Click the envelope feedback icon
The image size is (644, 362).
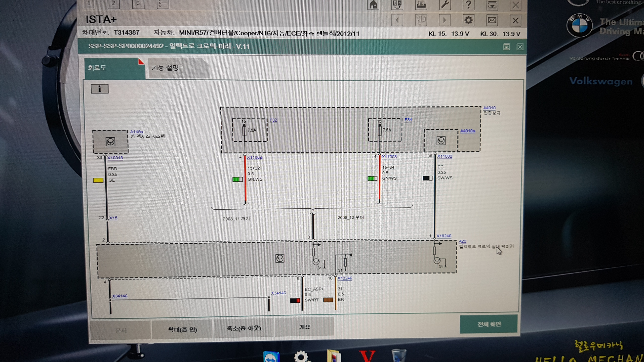click(x=492, y=20)
